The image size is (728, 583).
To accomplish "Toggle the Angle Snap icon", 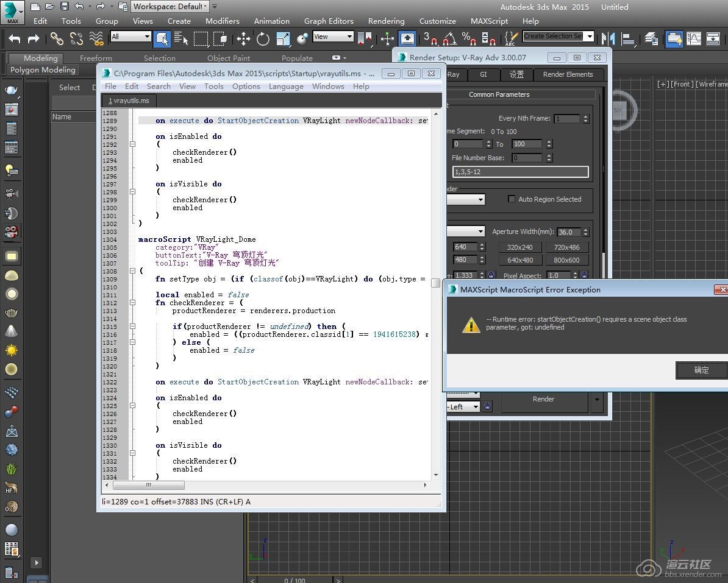I will tap(449, 38).
